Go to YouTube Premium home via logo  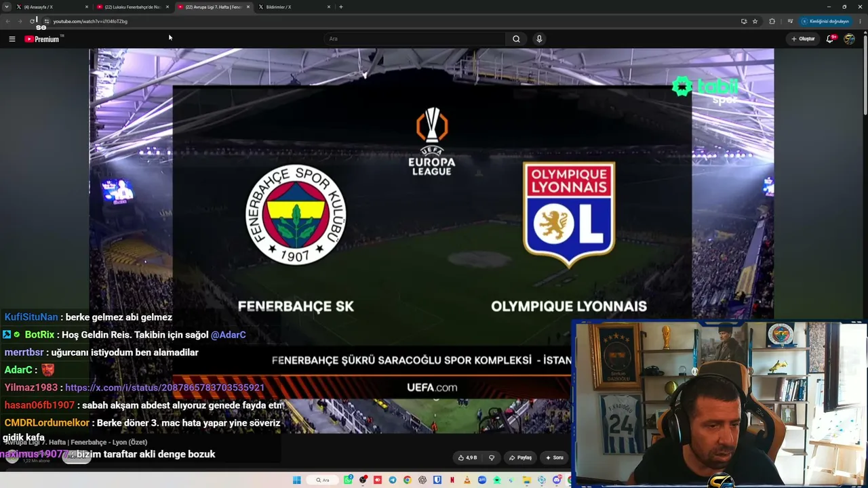(x=42, y=39)
